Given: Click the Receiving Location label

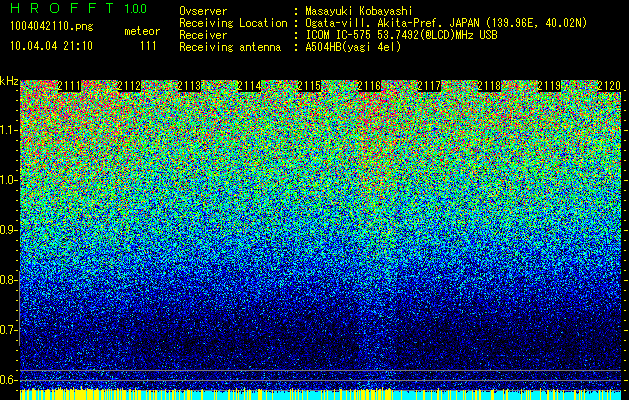Looking at the screenshot, I should (233, 23).
